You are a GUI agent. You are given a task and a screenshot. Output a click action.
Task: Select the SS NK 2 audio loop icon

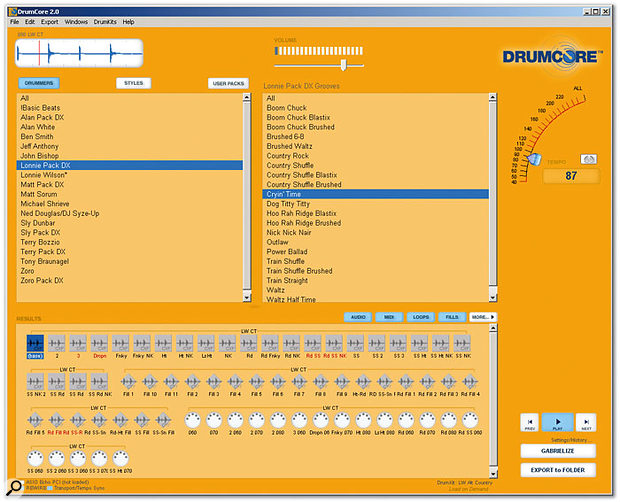[35, 382]
